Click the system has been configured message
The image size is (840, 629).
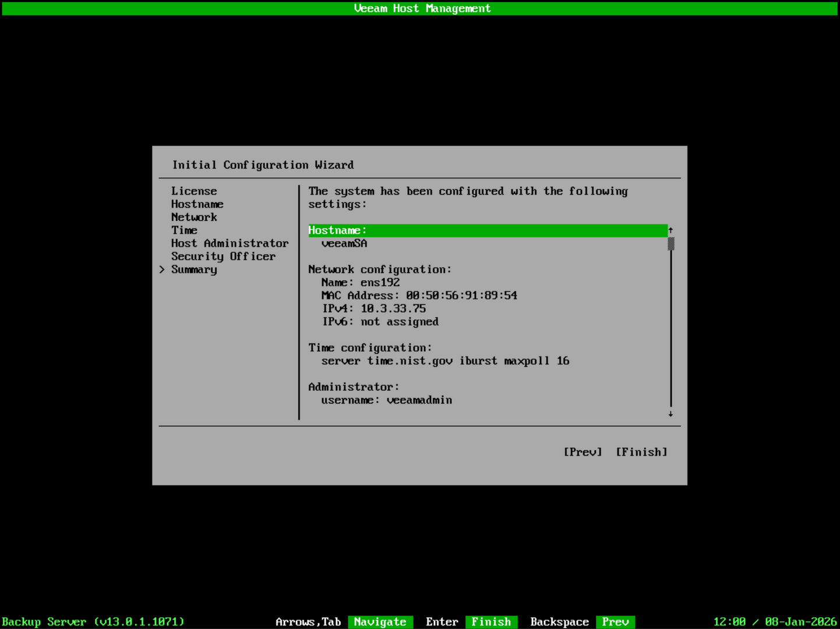click(x=468, y=197)
